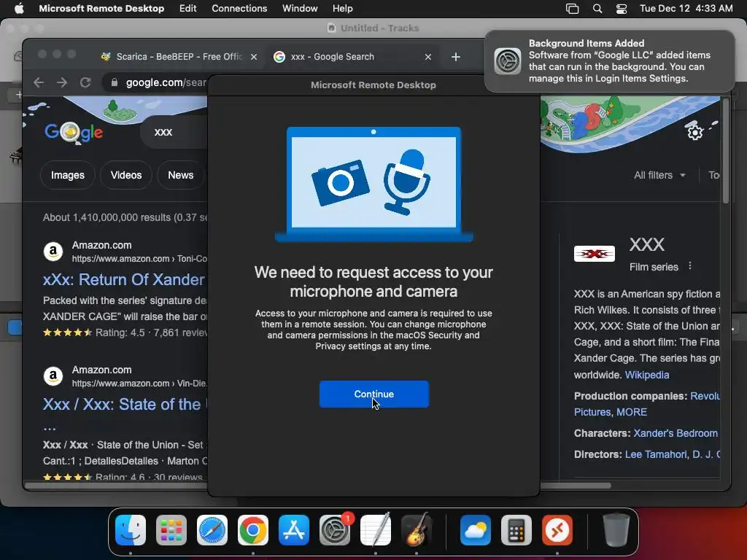Close the Scarica - BeeBEEP tab
Image resolution: width=747 pixels, height=560 pixels.
pos(254,57)
